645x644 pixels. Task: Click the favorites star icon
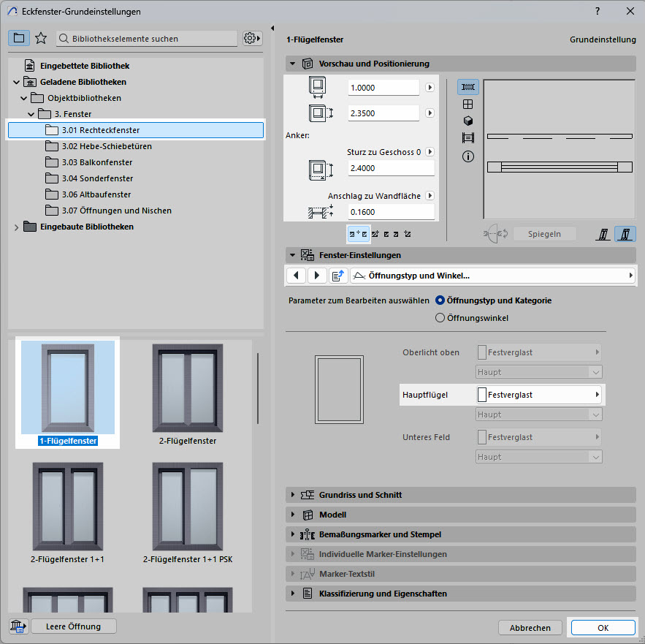[x=41, y=38]
